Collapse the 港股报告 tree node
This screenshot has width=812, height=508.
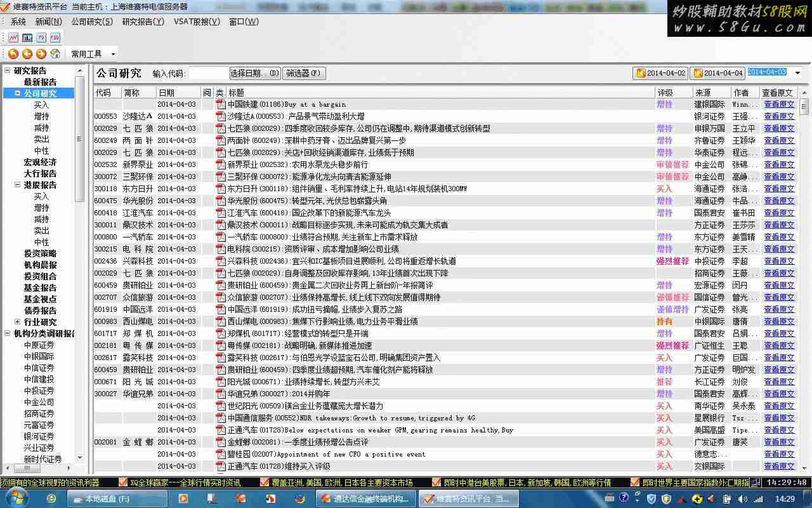pos(18,185)
